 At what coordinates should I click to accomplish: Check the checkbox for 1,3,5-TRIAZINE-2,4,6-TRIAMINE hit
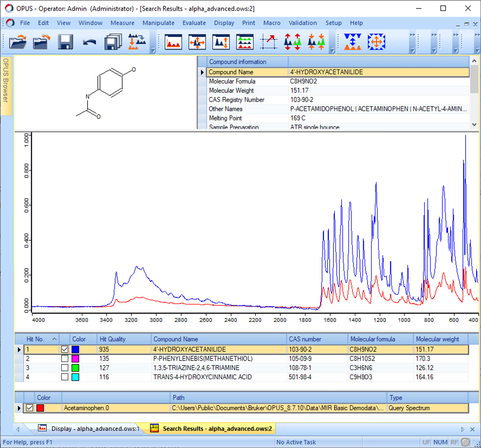click(65, 368)
